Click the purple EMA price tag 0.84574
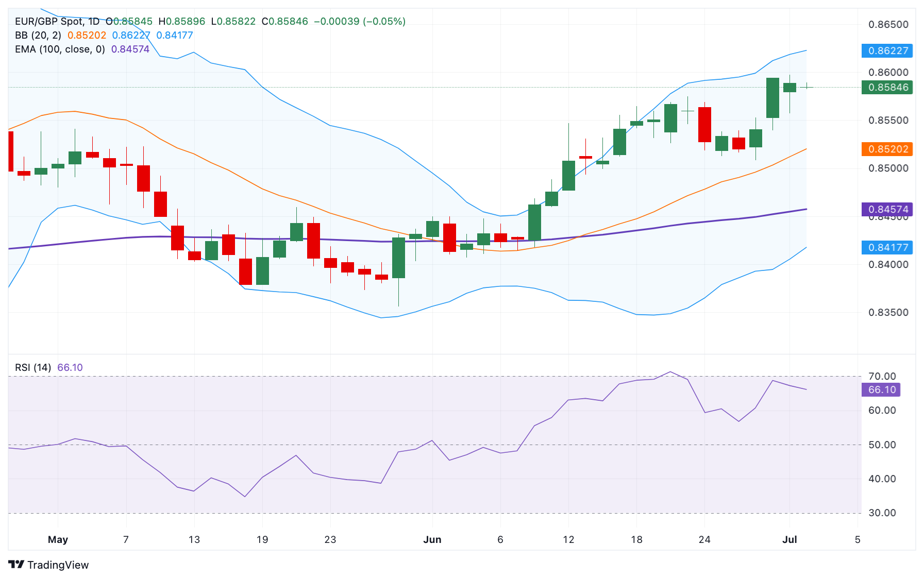Viewport: 924px width, 579px height. pyautogui.click(x=887, y=210)
